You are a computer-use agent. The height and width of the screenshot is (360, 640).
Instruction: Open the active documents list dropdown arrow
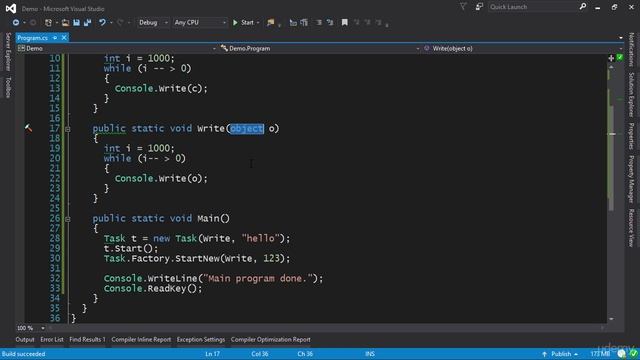point(621,38)
